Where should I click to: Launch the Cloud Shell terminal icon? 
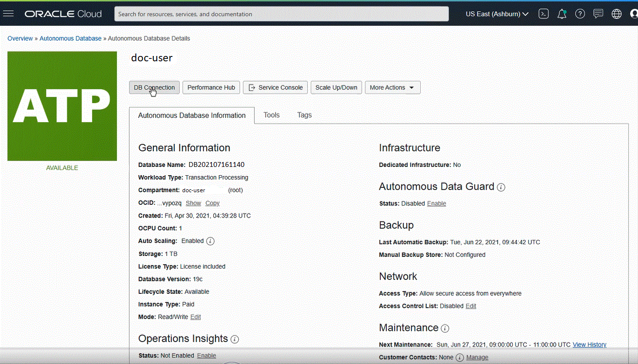tap(544, 14)
